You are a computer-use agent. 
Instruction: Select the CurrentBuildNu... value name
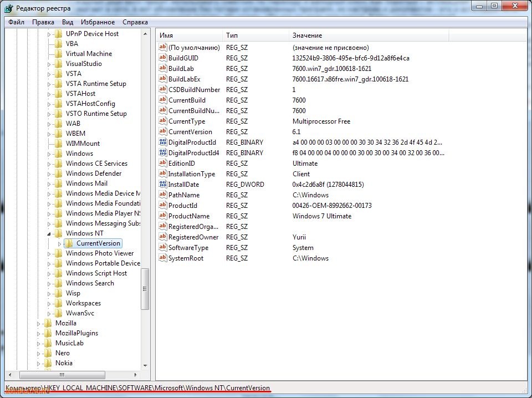coord(194,111)
